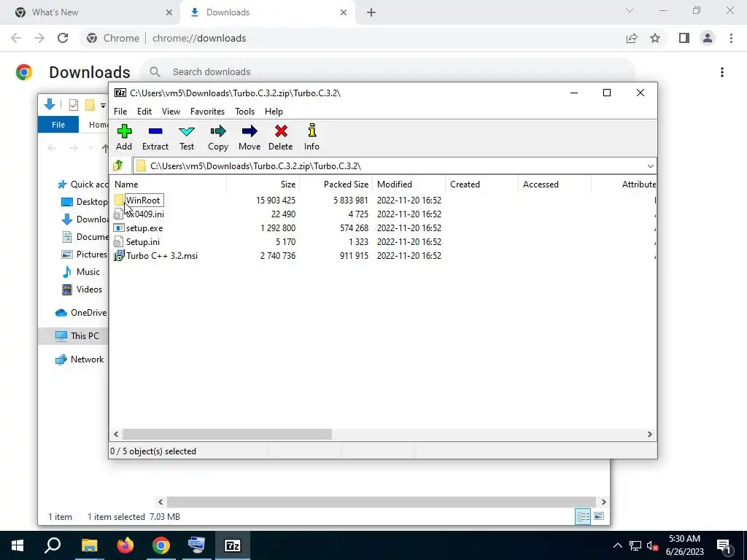Select the WinRoot folder
Viewport: 747px width, 560px height.
(x=143, y=201)
